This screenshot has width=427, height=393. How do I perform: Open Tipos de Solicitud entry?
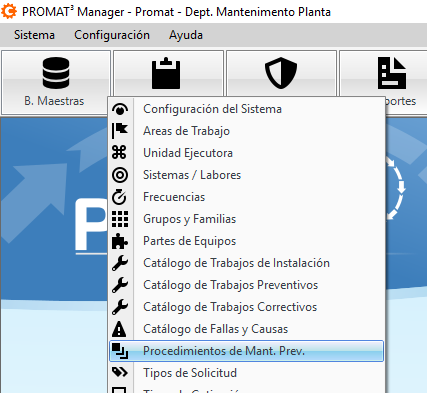click(x=247, y=373)
